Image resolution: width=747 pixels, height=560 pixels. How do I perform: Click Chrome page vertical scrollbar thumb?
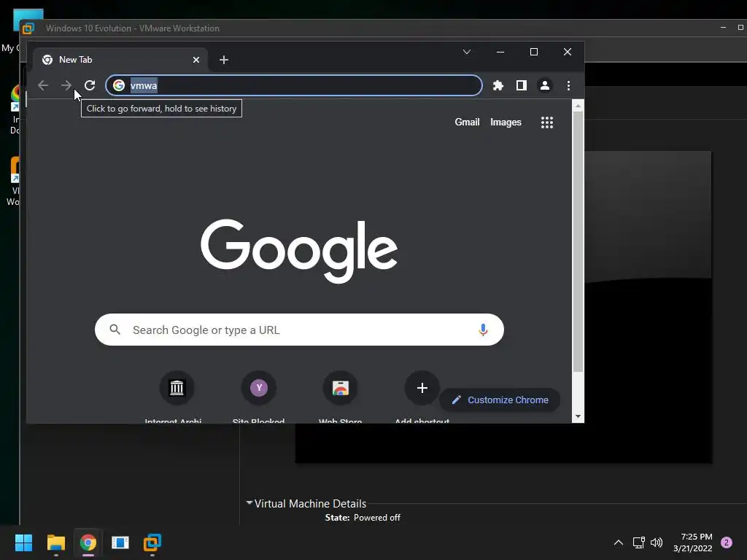click(x=578, y=242)
